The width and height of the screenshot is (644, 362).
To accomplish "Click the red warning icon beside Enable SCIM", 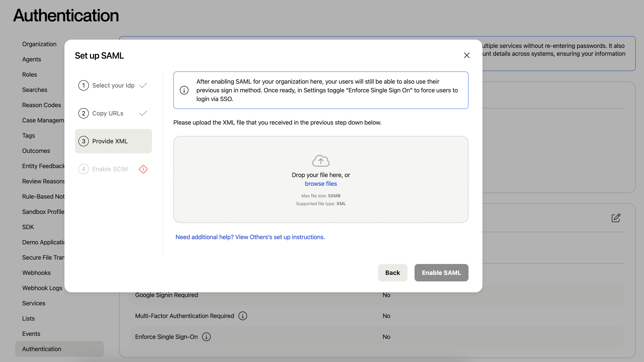I will [143, 169].
